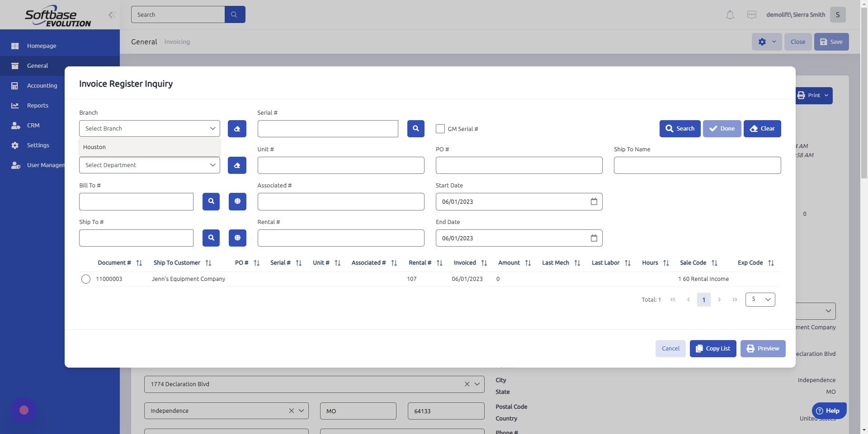
Task: Sort by Sale Code column
Action: click(x=714, y=263)
